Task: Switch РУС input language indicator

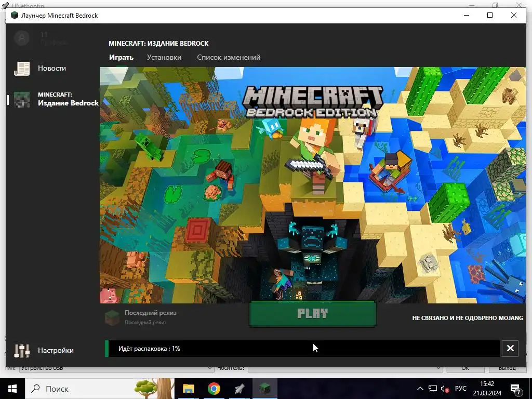Action: (x=460, y=388)
